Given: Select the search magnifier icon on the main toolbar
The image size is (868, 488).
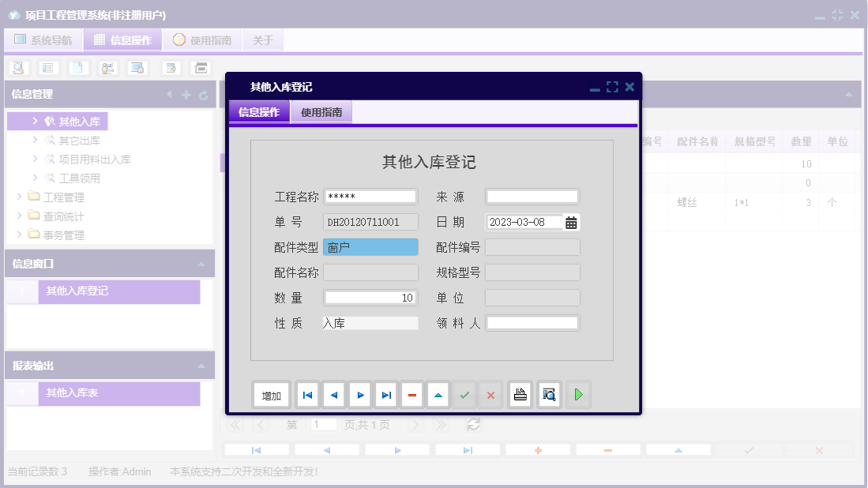Looking at the screenshot, I should 18,68.
